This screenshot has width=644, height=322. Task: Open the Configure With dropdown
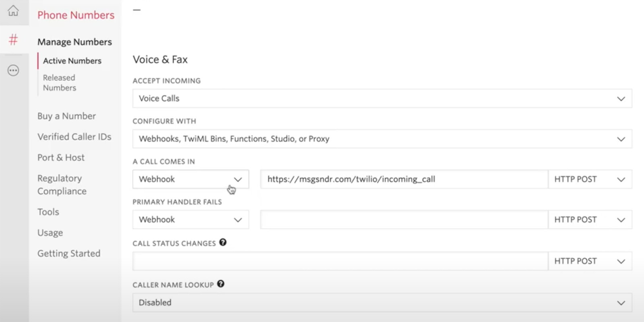coord(382,139)
